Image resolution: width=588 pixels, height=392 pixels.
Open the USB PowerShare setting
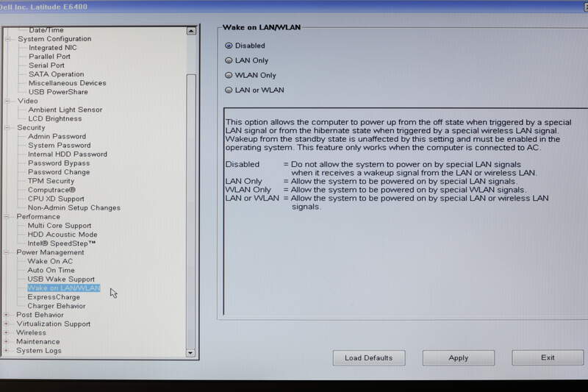(x=58, y=92)
